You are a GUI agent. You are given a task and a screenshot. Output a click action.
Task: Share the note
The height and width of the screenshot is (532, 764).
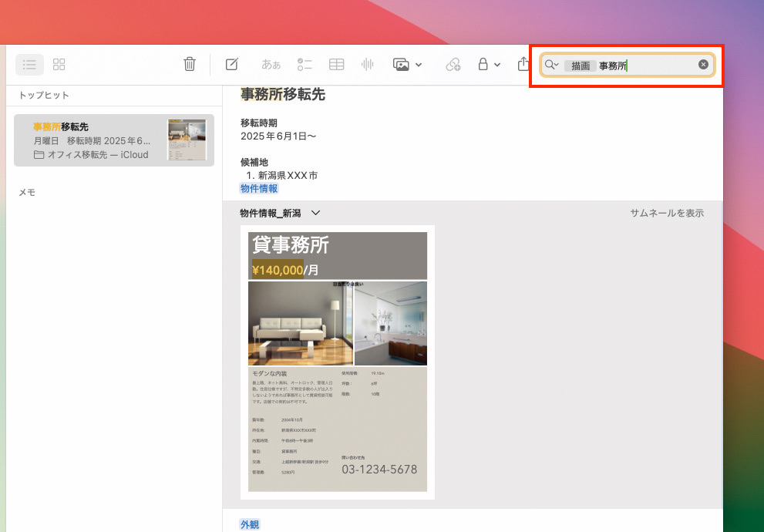point(523,64)
